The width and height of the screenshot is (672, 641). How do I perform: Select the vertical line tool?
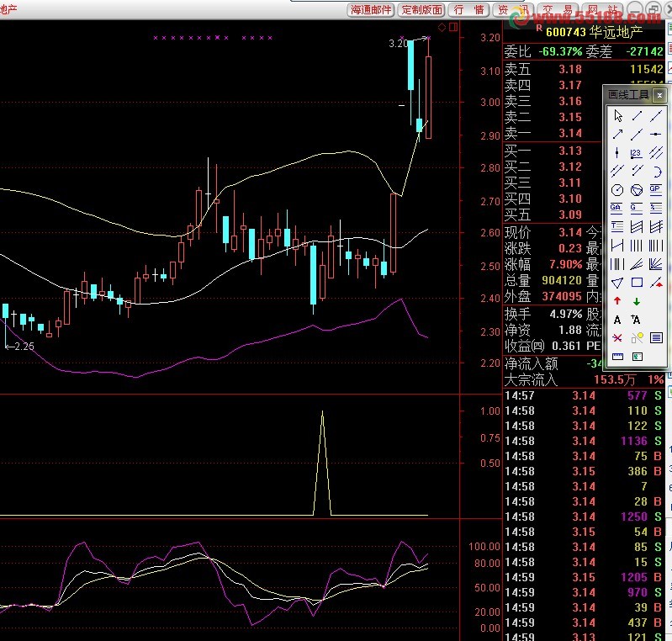[617, 152]
